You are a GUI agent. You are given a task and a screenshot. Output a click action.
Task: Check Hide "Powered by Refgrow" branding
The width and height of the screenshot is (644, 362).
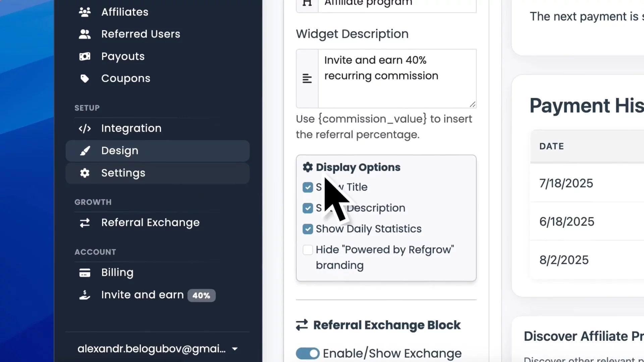click(x=308, y=250)
